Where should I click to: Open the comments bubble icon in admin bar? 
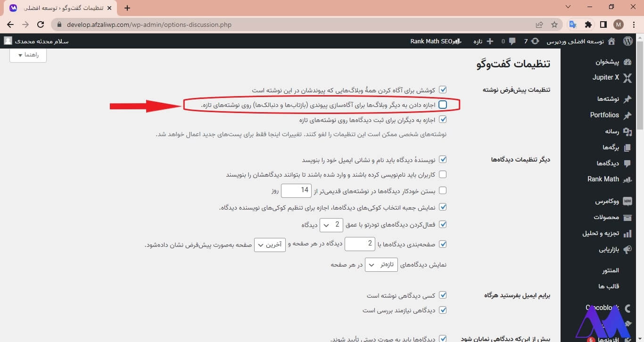pyautogui.click(x=512, y=41)
